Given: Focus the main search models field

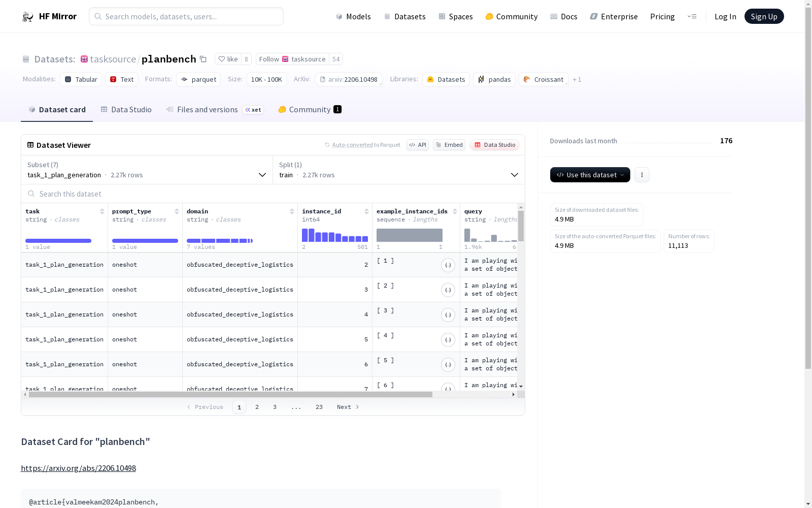Looking at the screenshot, I should point(186,16).
